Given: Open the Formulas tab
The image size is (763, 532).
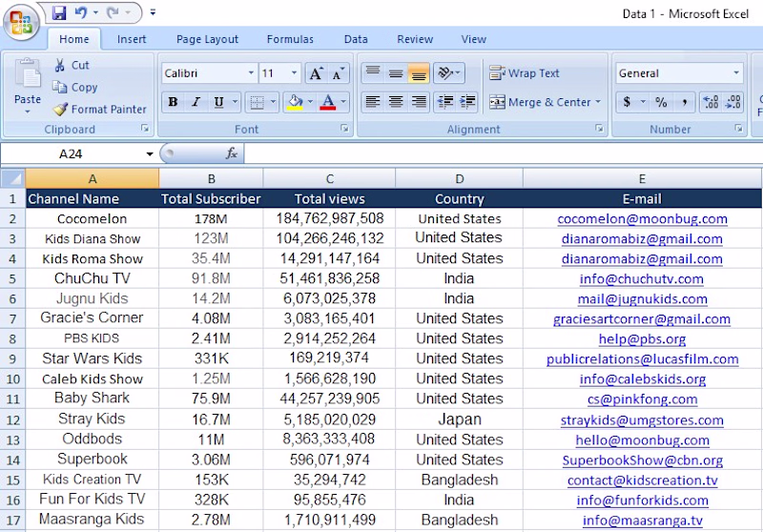Looking at the screenshot, I should point(290,39).
